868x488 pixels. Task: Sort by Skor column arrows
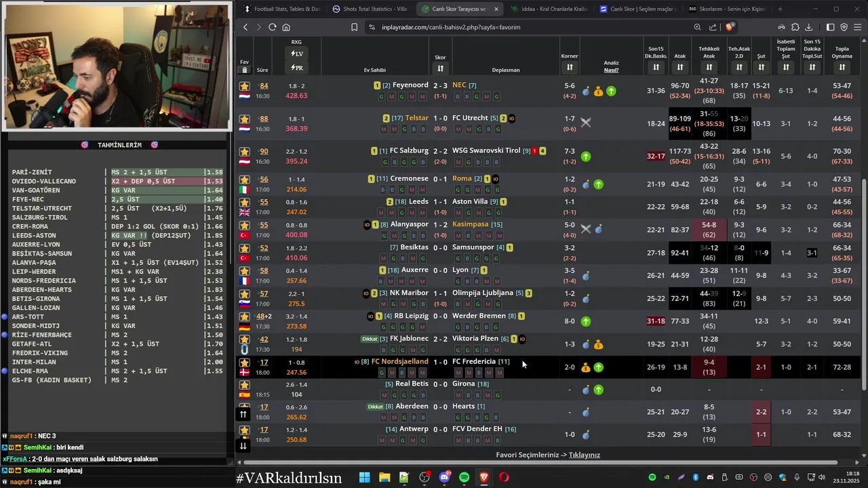click(x=440, y=68)
